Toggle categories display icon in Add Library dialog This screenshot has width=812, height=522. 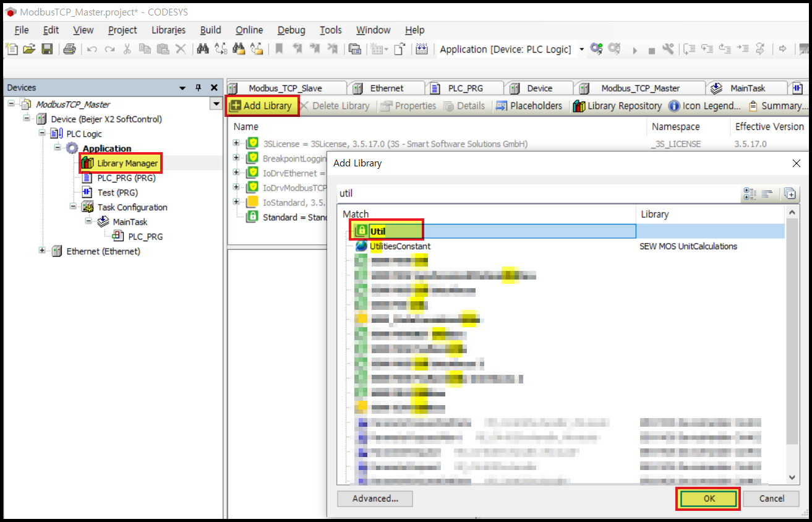[750, 194]
